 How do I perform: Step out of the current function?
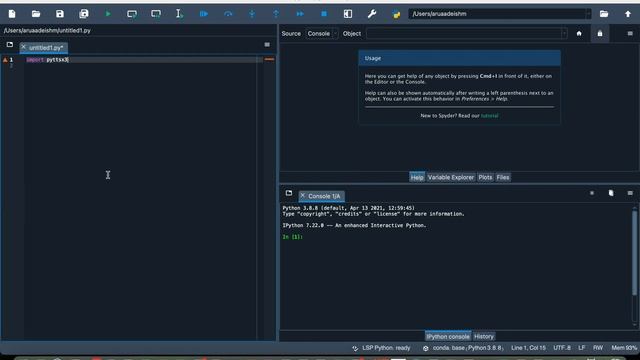coord(276,14)
